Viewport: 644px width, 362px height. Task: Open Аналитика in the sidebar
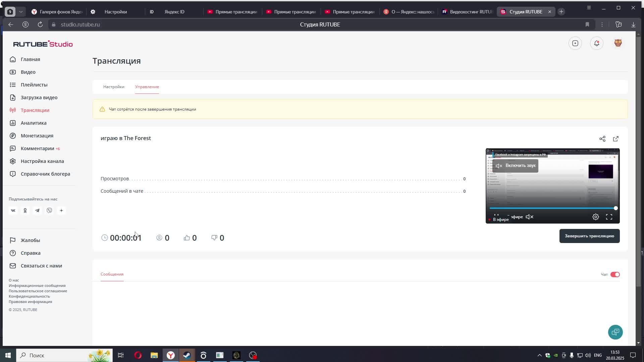[x=34, y=123]
